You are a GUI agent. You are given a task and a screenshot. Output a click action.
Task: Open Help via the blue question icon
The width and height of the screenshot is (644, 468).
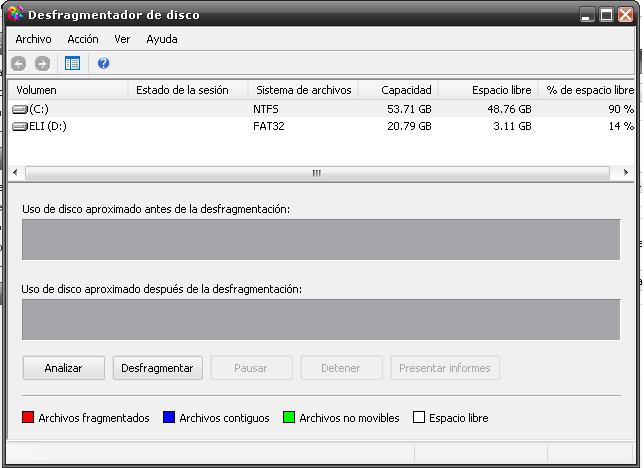pyautogui.click(x=103, y=64)
